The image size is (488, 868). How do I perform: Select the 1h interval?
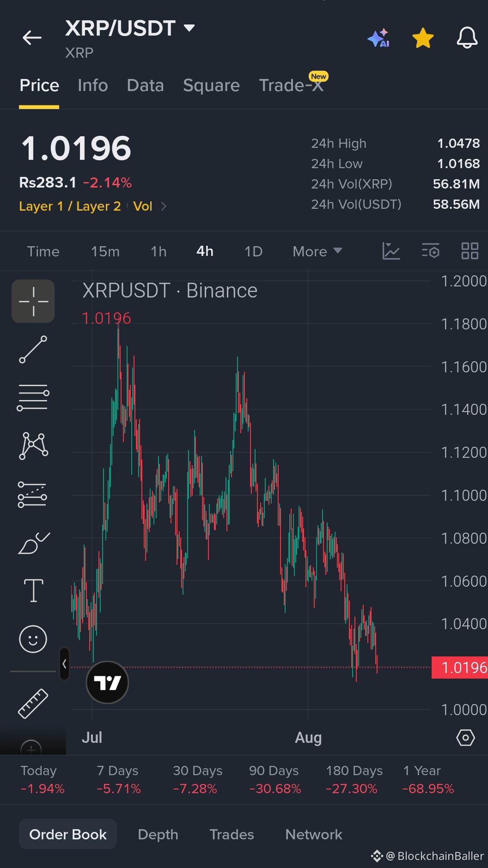click(x=159, y=251)
